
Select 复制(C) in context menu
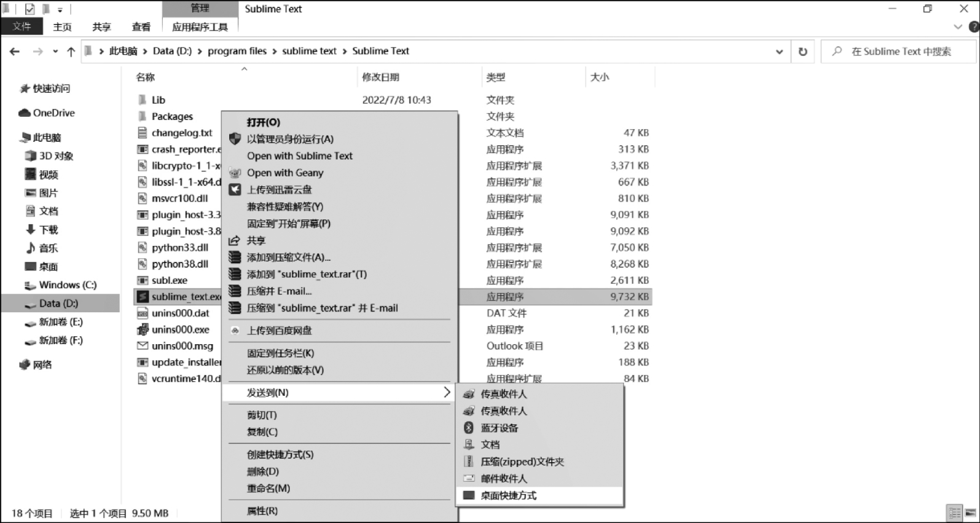[262, 432]
